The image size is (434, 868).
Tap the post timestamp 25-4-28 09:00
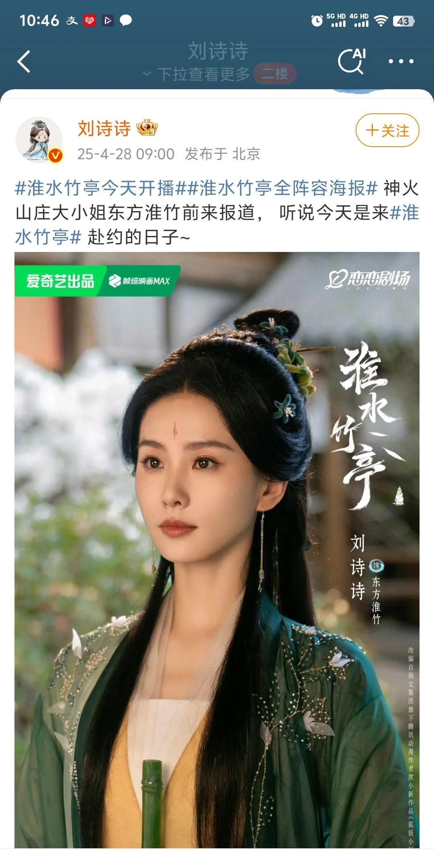click(126, 154)
